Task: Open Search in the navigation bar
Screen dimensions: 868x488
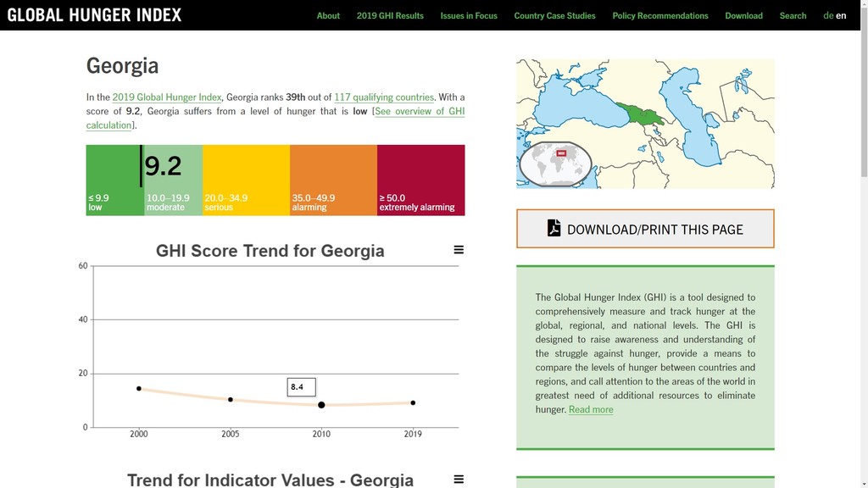Action: pyautogui.click(x=793, y=15)
